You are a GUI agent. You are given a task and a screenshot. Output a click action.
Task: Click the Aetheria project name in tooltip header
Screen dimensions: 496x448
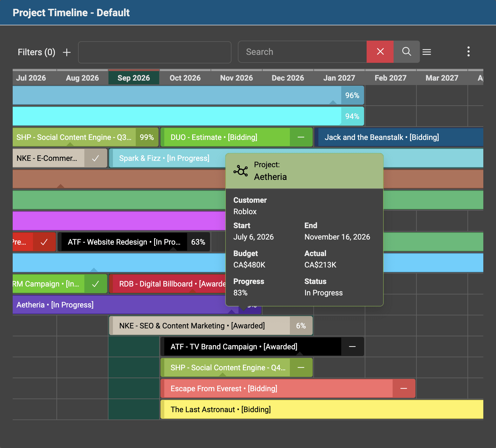(270, 177)
